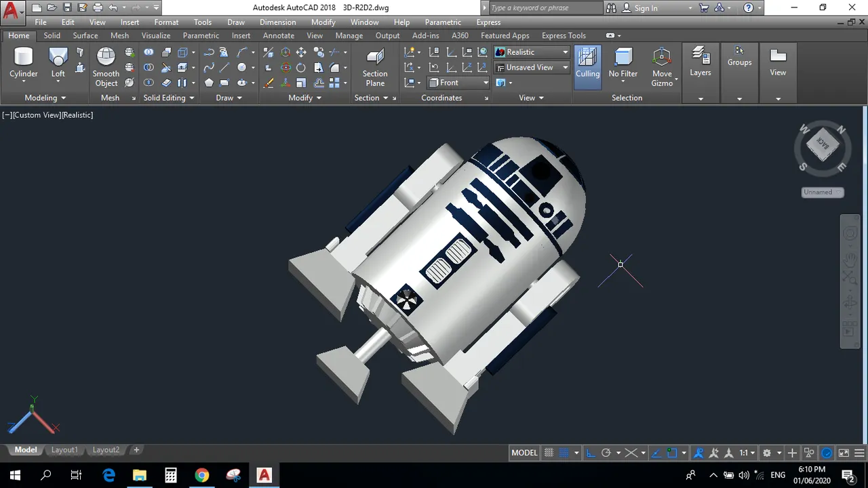Open Chrome from the Windows taskbar

click(201, 475)
